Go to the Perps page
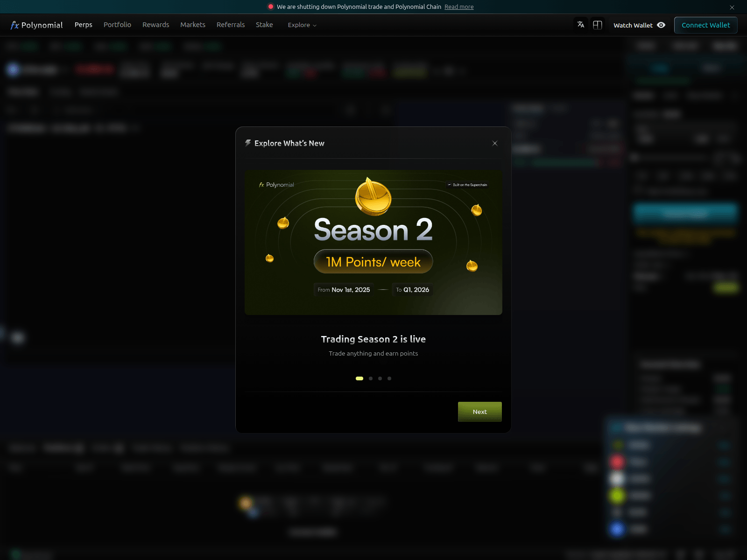Image resolution: width=747 pixels, height=560 pixels. point(84,25)
